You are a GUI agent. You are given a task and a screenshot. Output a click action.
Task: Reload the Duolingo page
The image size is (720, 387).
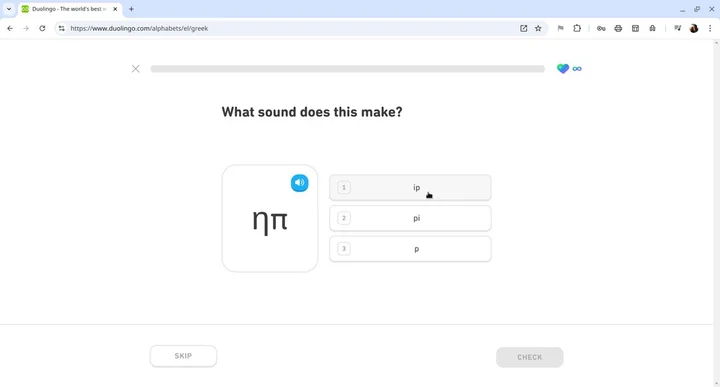[42, 28]
